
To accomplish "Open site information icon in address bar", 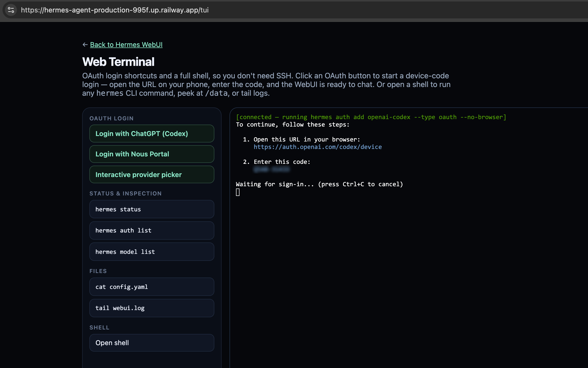I will [11, 10].
